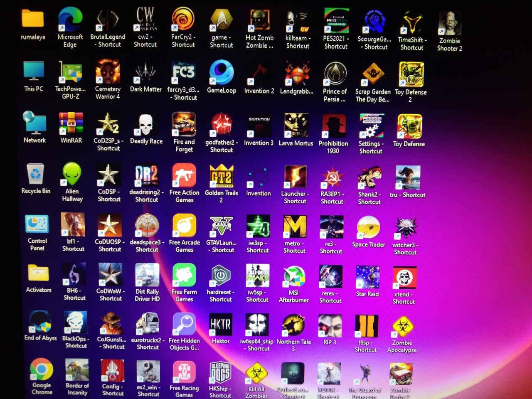Click the Cemetery Warrior 4 icon

[x=108, y=72]
